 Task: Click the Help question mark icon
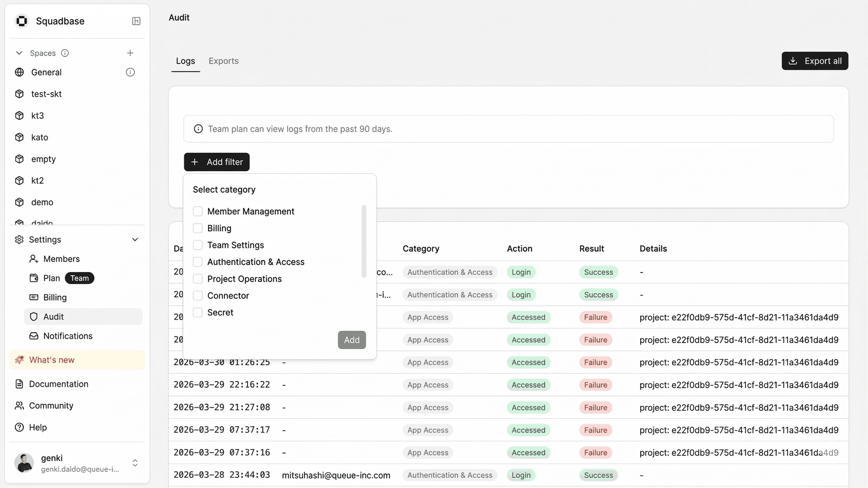[x=19, y=427]
